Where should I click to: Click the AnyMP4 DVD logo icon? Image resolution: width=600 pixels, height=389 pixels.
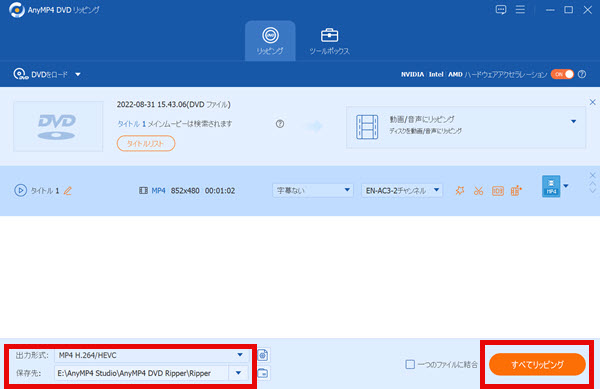click(16, 10)
